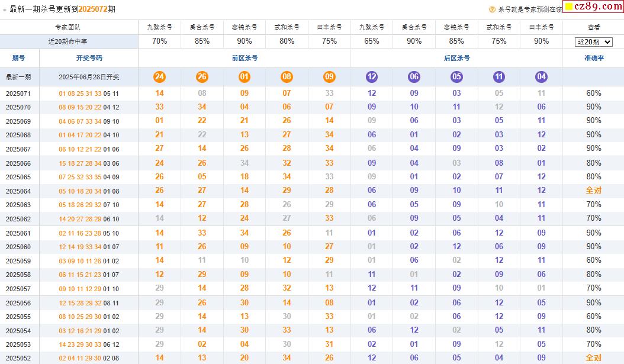Click period number 2025053
The width and height of the screenshot is (624, 364).
[18, 344]
